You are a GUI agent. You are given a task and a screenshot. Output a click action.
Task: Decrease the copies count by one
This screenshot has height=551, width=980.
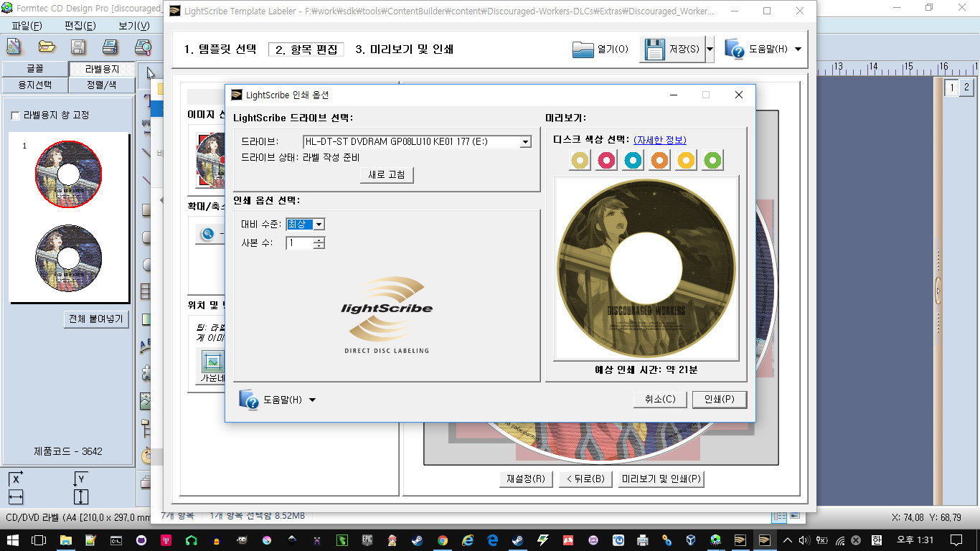pyautogui.click(x=319, y=246)
